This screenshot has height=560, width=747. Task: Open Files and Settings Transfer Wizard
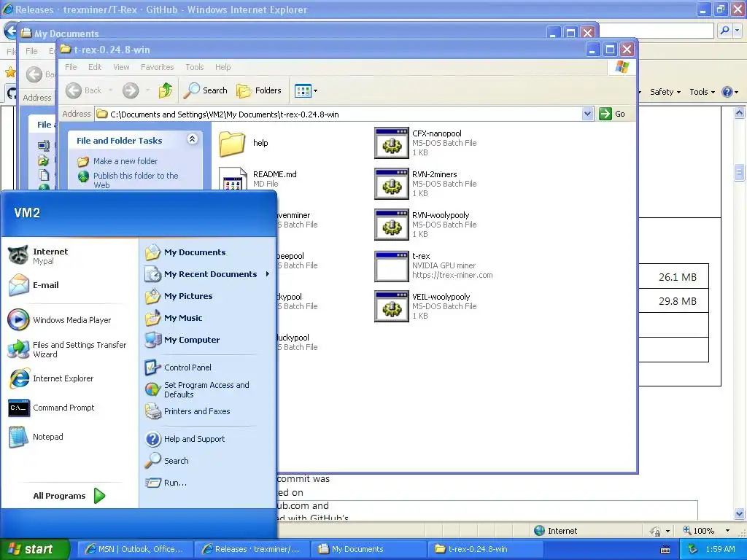point(67,349)
